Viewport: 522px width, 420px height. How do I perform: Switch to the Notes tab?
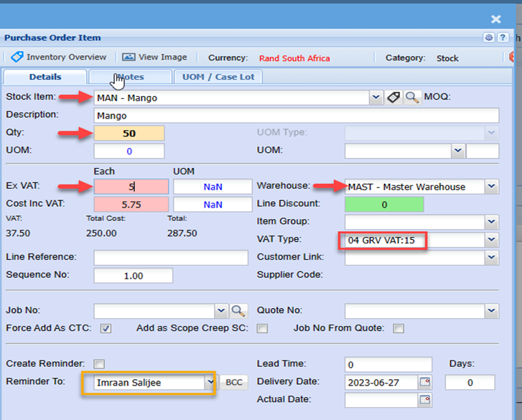tap(130, 77)
